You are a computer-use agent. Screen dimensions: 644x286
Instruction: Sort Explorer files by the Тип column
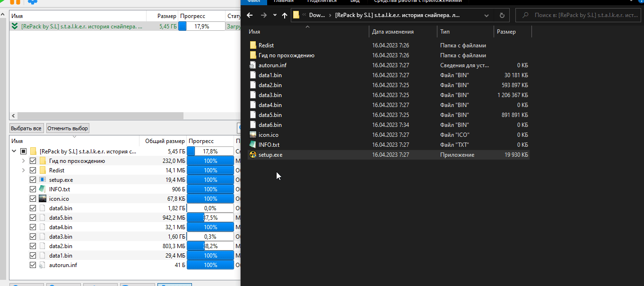465,32
